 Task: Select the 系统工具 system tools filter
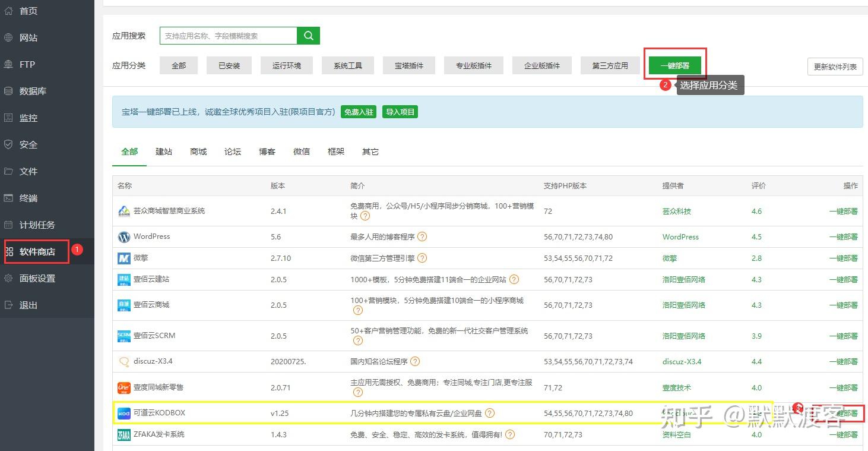point(347,65)
